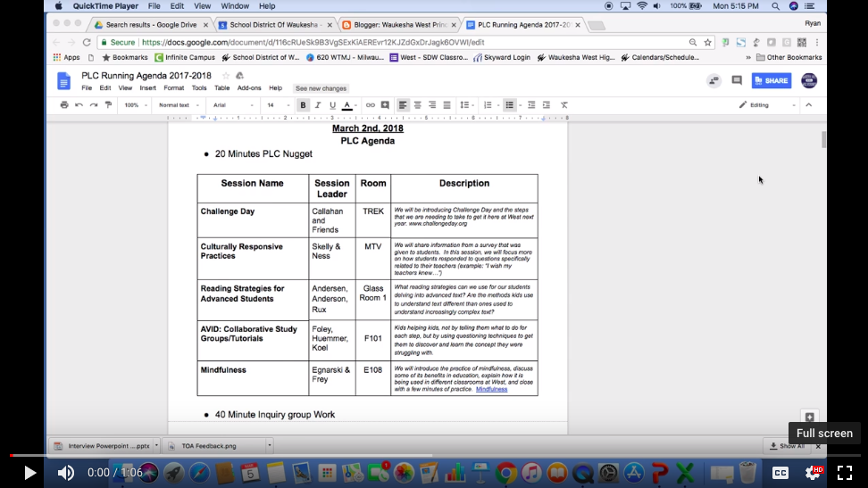Image resolution: width=868 pixels, height=488 pixels.
Task: Click the Explore button at bottom right
Action: (x=809, y=418)
